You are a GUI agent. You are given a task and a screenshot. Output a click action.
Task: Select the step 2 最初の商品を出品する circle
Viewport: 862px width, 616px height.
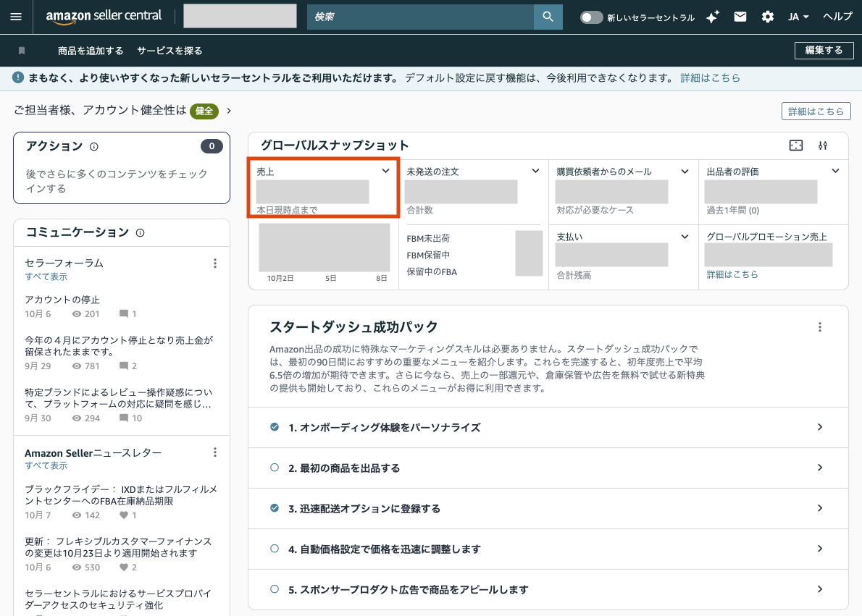tap(275, 468)
